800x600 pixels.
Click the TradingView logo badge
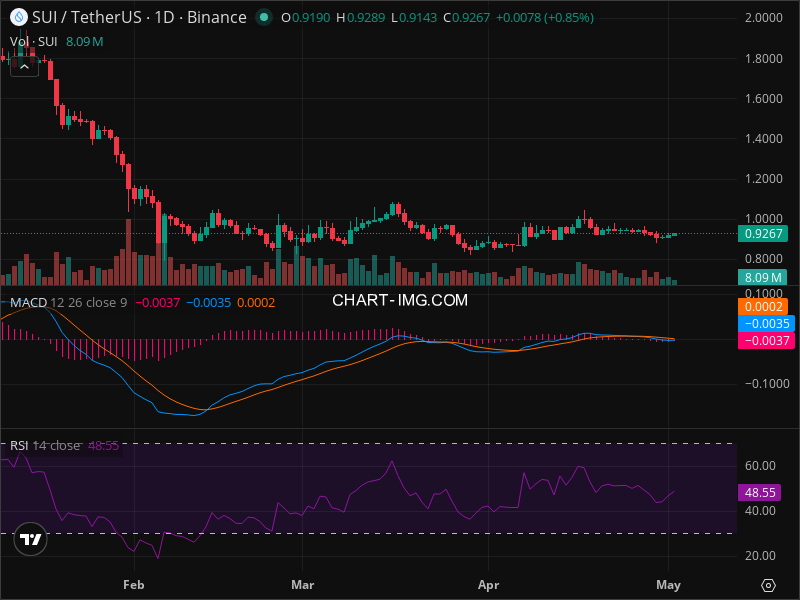tap(31, 539)
